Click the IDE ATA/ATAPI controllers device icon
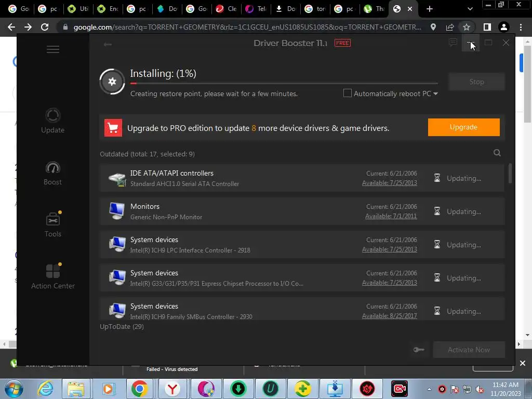This screenshot has width=532, height=399. (x=117, y=179)
